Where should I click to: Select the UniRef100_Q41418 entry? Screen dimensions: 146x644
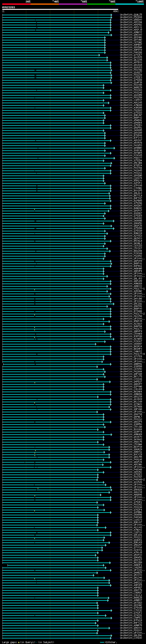131,65
